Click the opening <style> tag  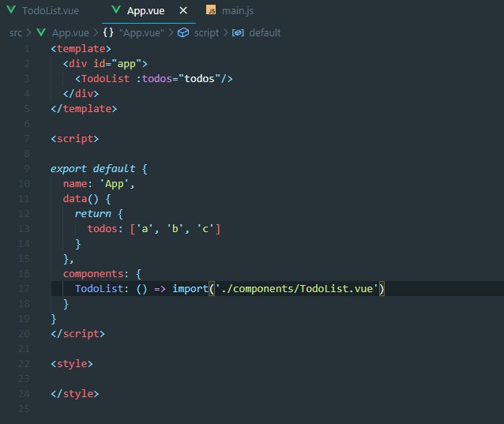click(x=72, y=364)
